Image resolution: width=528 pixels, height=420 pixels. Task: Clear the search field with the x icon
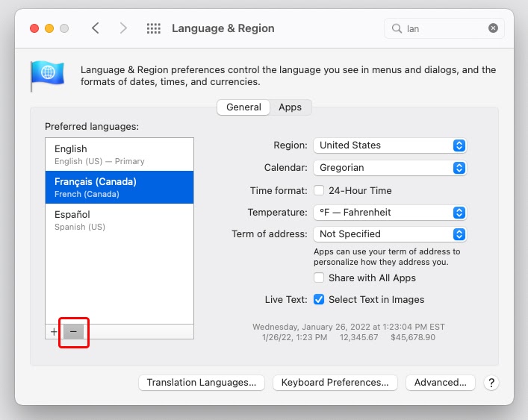pos(493,28)
